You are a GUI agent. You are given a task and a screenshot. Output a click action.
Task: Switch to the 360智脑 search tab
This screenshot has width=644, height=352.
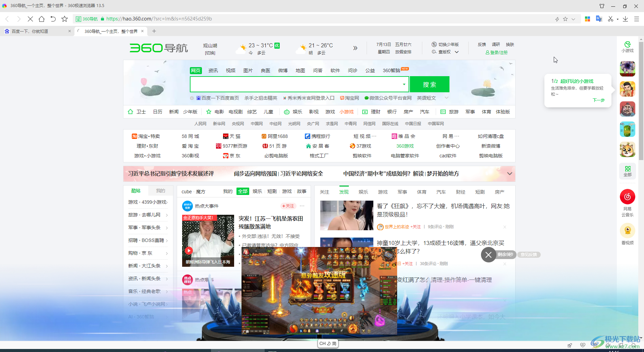(392, 70)
